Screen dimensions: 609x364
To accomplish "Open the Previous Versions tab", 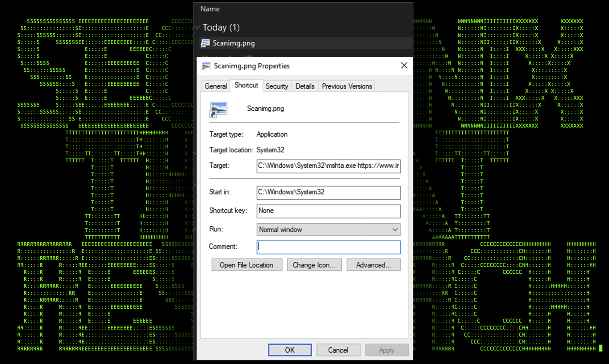I will [347, 86].
